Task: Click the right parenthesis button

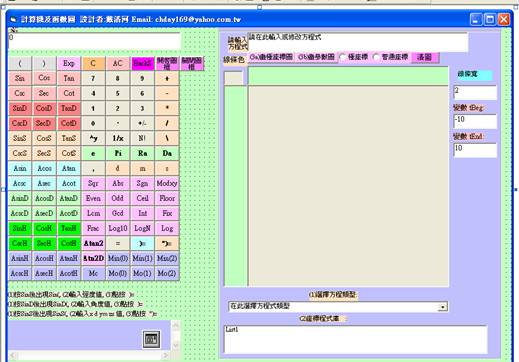Action: click(44, 63)
